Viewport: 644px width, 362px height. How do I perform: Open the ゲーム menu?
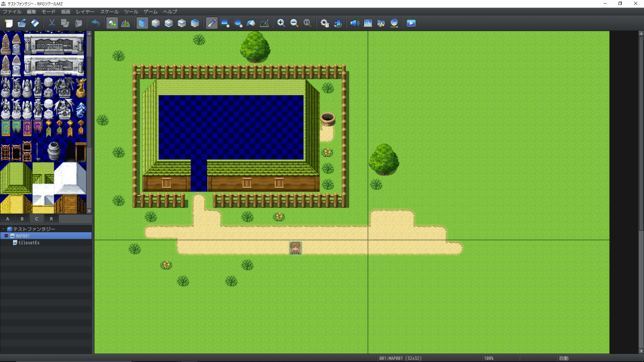[150, 12]
